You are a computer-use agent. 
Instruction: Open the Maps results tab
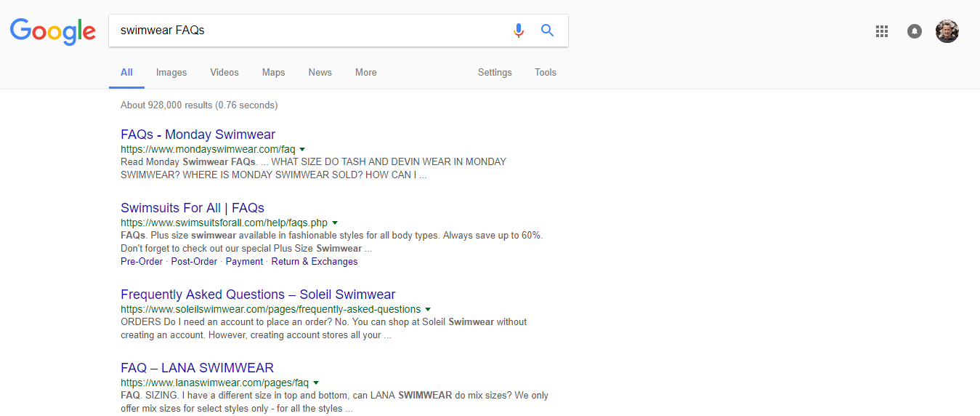point(274,73)
